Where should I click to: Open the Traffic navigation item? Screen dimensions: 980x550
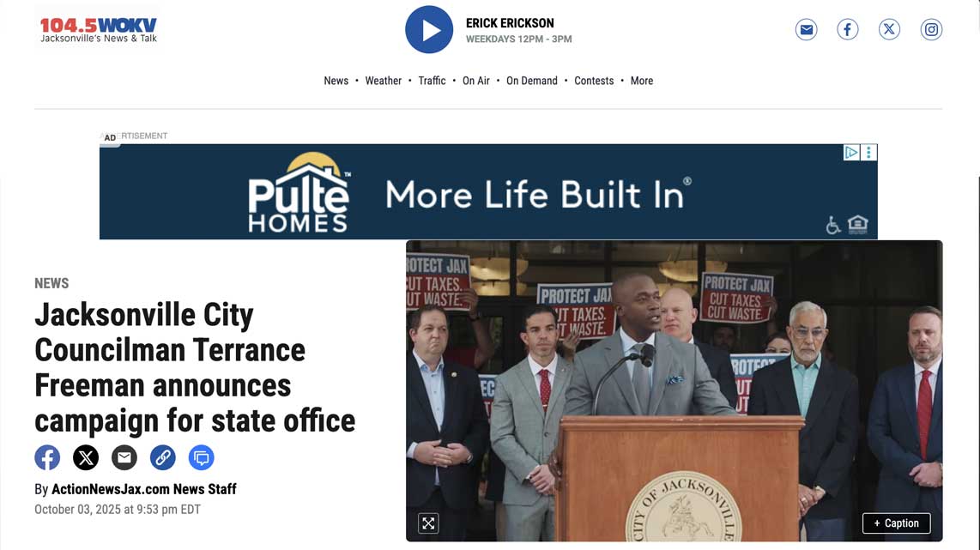pos(432,81)
